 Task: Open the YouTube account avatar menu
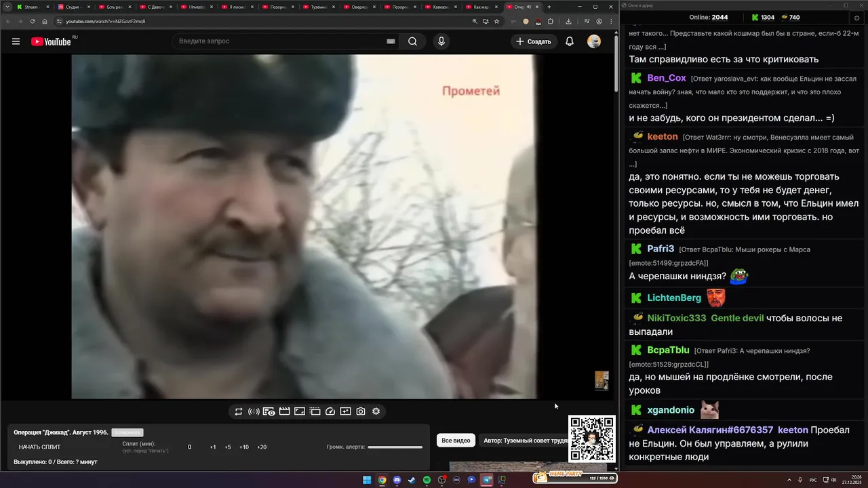click(x=594, y=41)
